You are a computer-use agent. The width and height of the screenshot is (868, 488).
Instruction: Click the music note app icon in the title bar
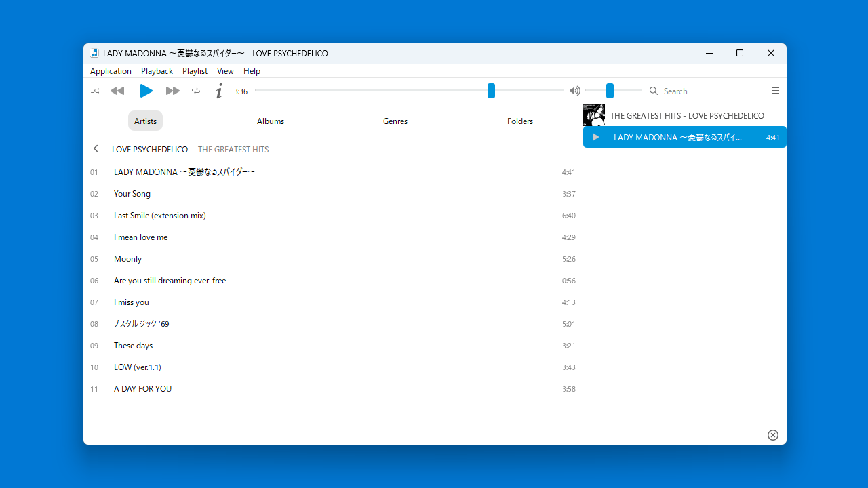[94, 53]
